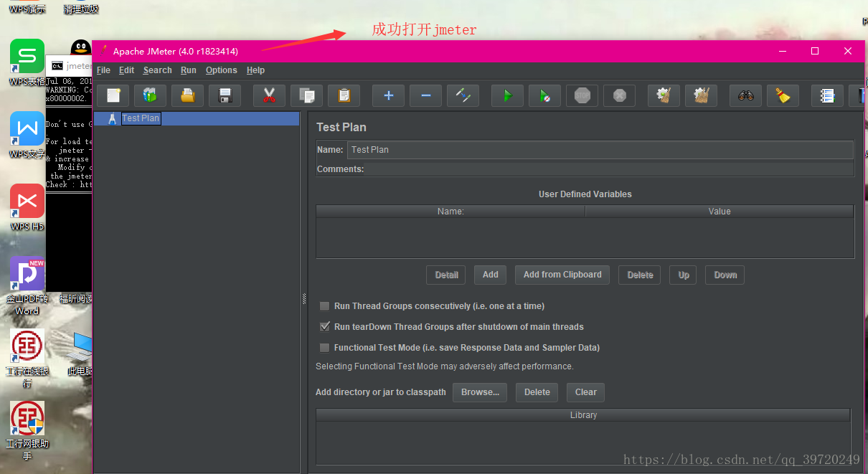Click the Detail button
868x474 pixels.
click(446, 275)
